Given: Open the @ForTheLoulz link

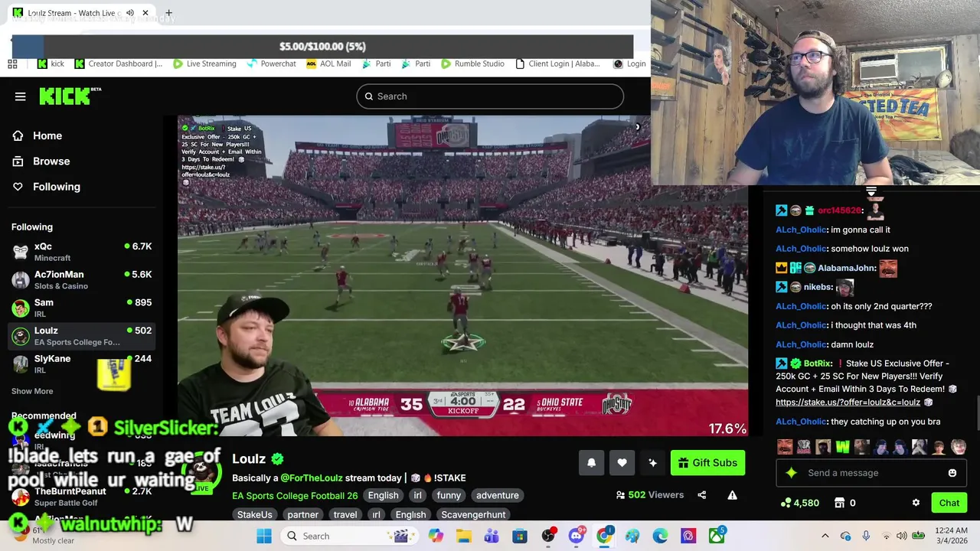Looking at the screenshot, I should [x=312, y=478].
